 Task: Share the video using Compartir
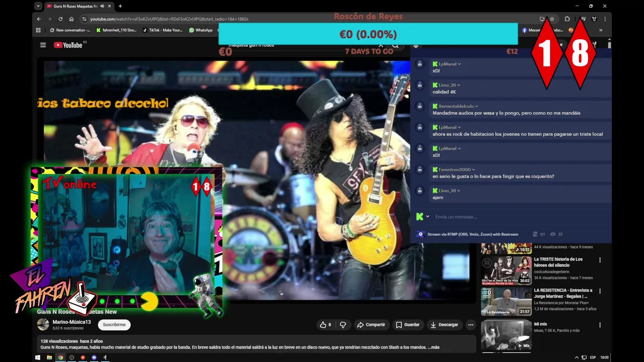pos(371,325)
